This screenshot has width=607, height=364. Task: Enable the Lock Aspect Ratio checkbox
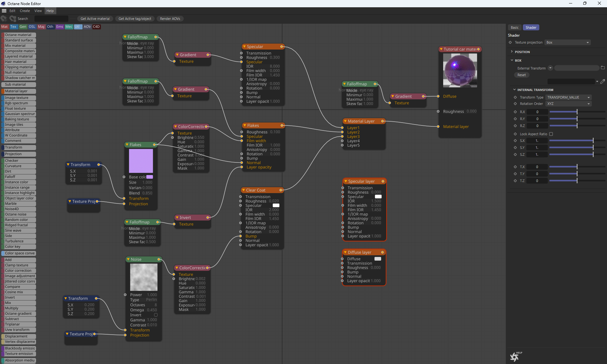click(551, 134)
